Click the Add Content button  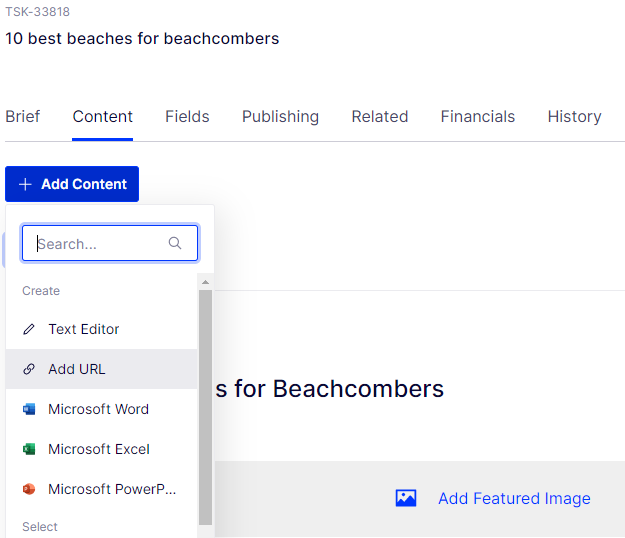pos(72,184)
